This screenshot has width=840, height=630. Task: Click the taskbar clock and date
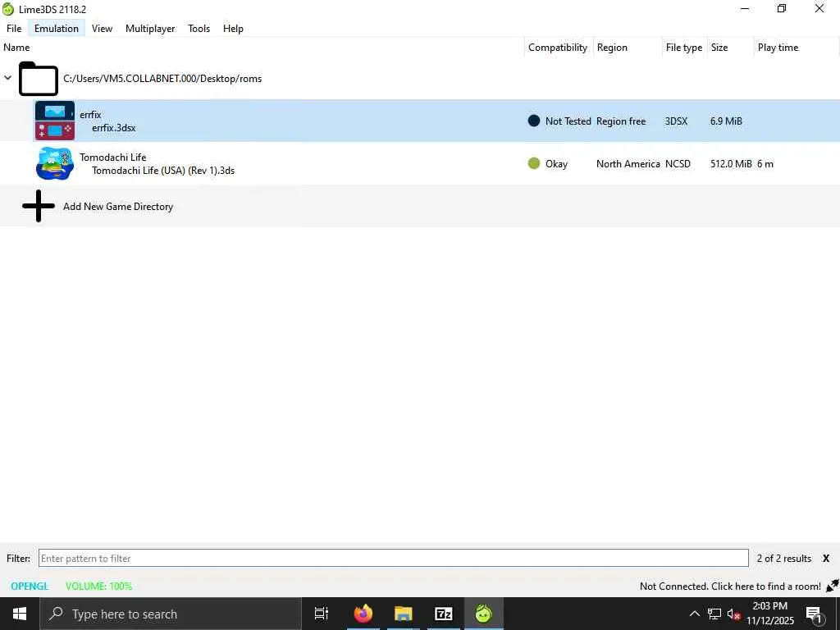(770, 614)
